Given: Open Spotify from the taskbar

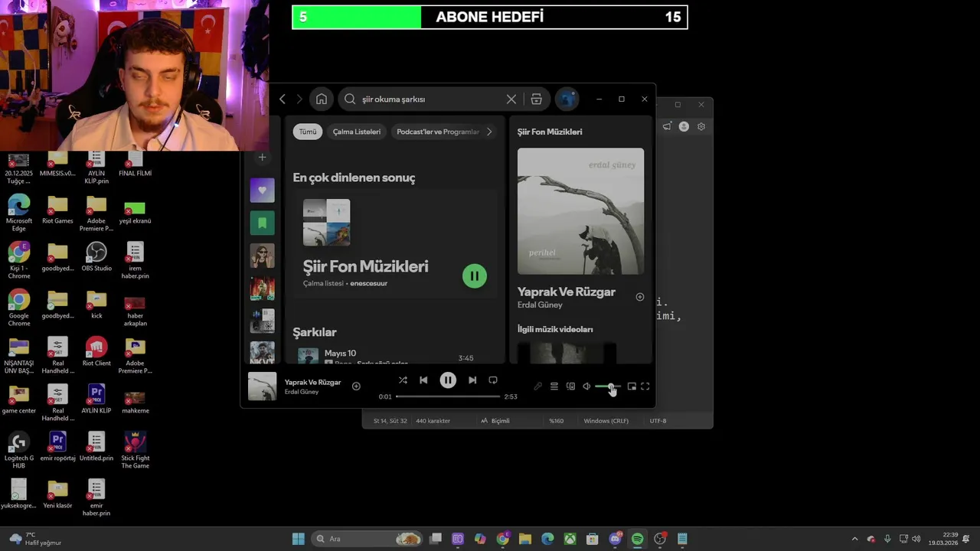Looking at the screenshot, I should (638, 539).
